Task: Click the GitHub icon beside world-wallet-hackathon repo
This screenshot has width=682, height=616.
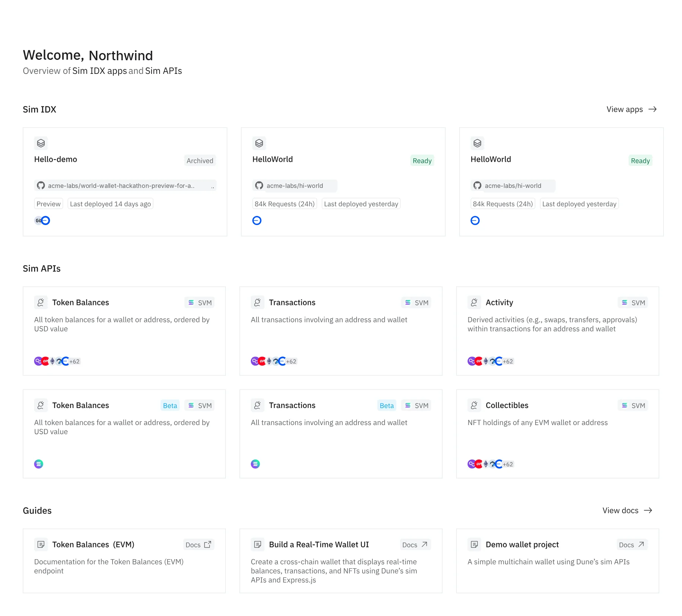Action: coord(41,186)
